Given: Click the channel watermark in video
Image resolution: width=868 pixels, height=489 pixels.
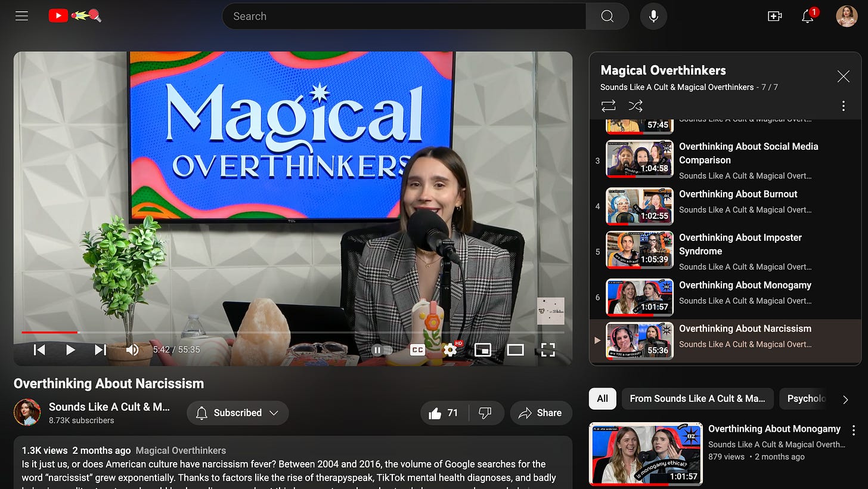Looking at the screenshot, I should (550, 311).
